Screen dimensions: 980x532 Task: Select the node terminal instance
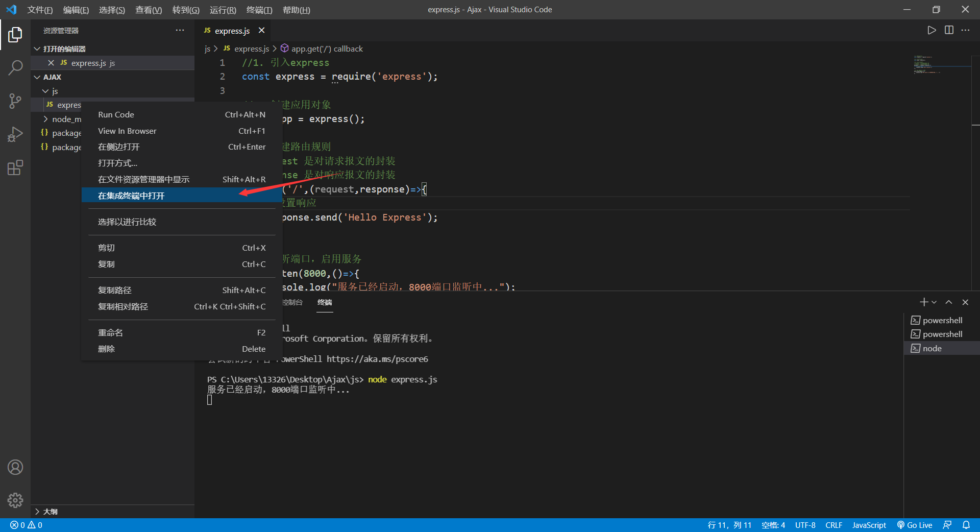click(x=942, y=348)
